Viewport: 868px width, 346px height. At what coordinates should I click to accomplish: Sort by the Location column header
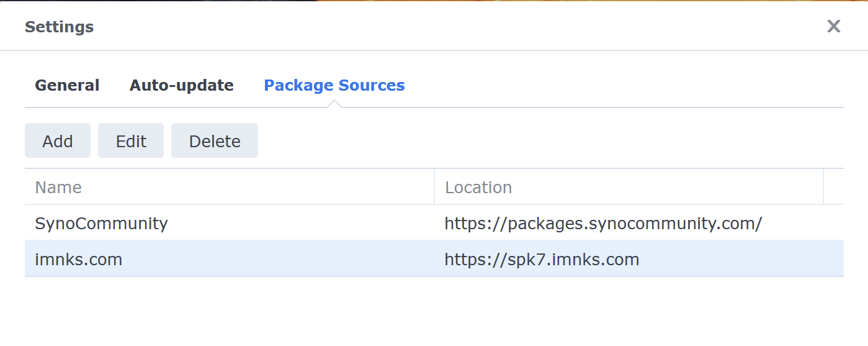coord(478,188)
